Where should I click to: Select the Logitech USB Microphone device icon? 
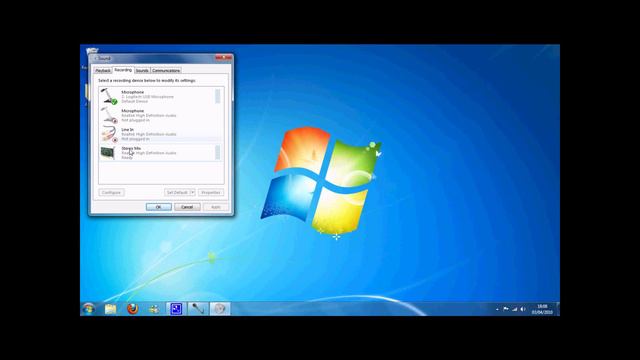tap(109, 96)
